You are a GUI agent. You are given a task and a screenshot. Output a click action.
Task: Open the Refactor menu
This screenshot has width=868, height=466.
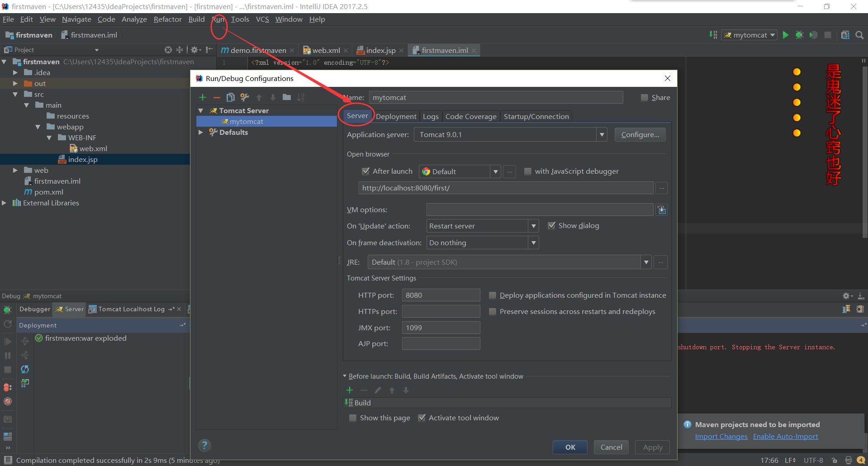tap(167, 19)
